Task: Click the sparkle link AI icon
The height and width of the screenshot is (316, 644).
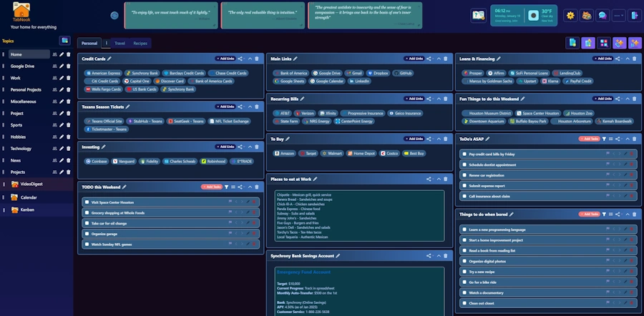Action: click(619, 43)
